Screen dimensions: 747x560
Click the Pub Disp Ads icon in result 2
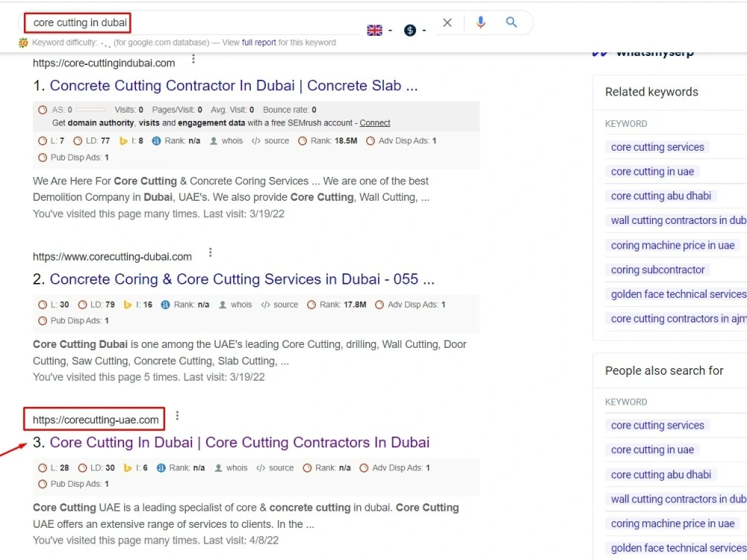pyautogui.click(x=43, y=321)
